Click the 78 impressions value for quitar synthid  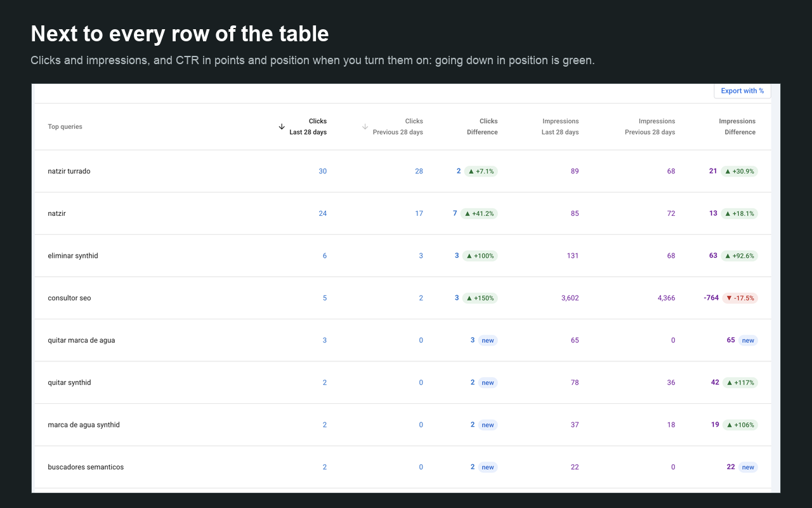pos(575,382)
